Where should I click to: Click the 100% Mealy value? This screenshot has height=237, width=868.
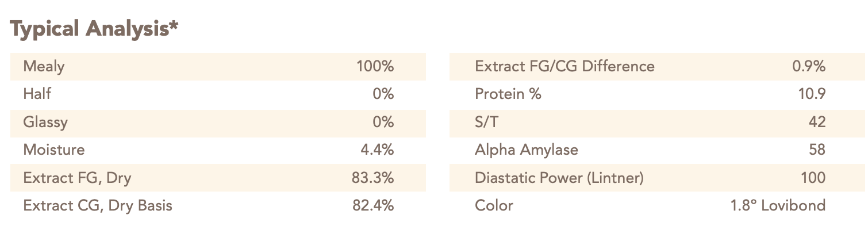point(375,66)
